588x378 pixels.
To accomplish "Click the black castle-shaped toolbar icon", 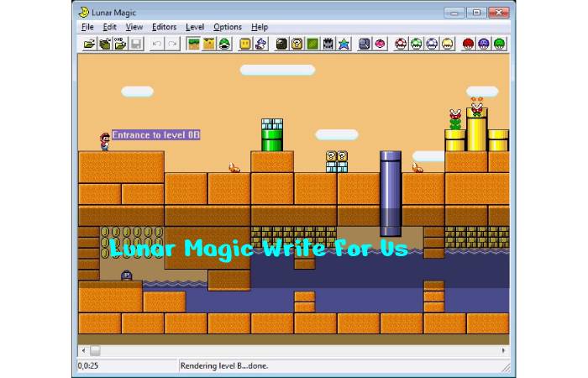I will [x=328, y=44].
